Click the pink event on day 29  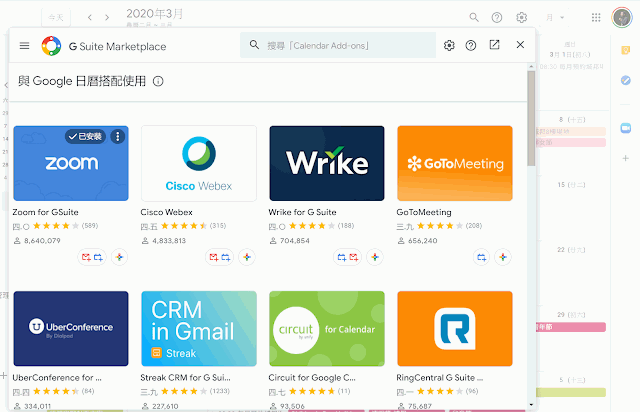pos(571,327)
